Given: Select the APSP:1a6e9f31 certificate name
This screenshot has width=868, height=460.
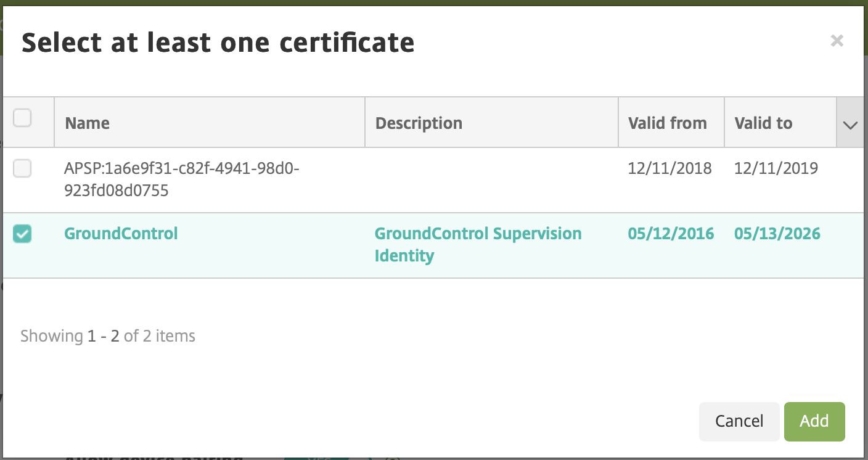Looking at the screenshot, I should pyautogui.click(x=182, y=179).
